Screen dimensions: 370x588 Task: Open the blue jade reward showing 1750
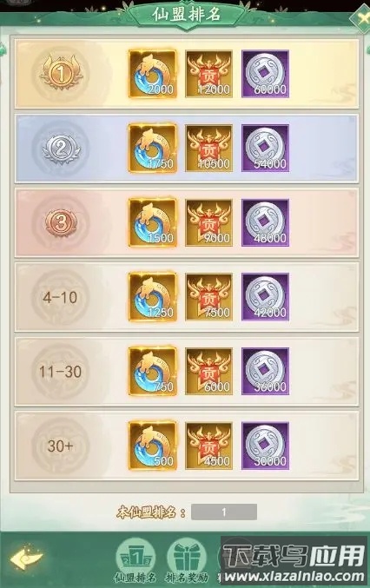pyautogui.click(x=153, y=149)
